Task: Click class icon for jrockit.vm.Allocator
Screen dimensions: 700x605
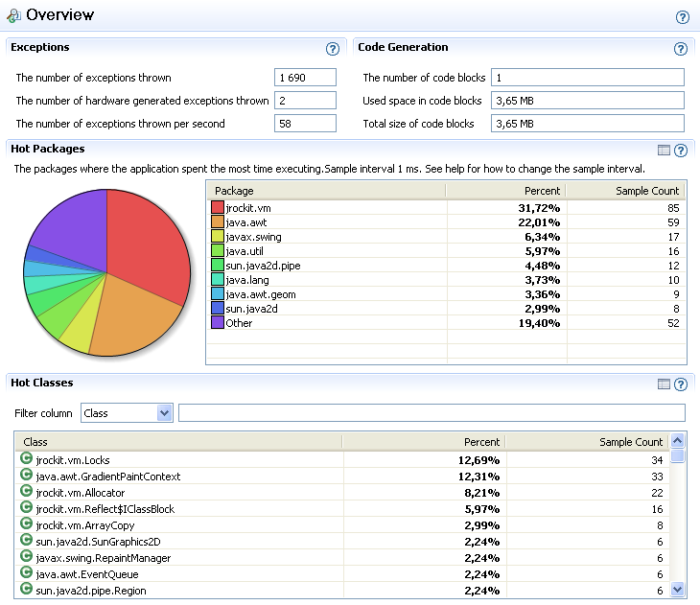Action: pyautogui.click(x=26, y=491)
